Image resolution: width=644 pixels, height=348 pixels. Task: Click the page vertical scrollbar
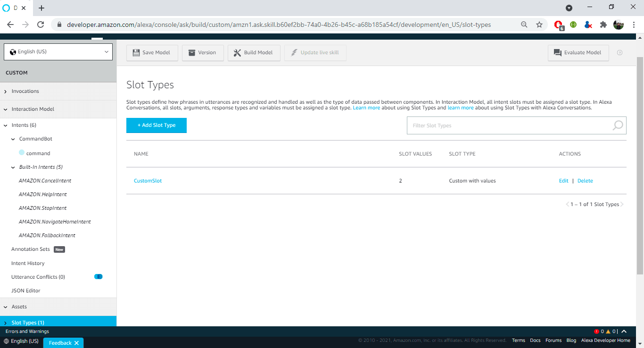pyautogui.click(x=640, y=165)
